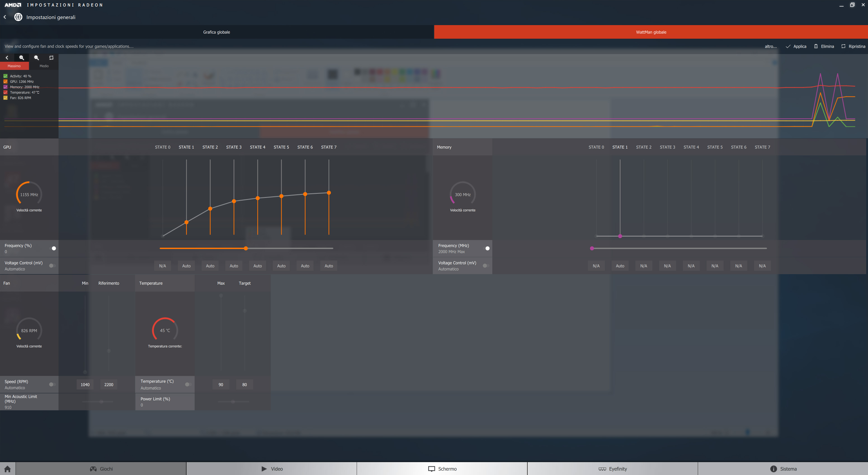Viewport: 868px width, 475px height.
Task: Click the AMD logo in the title bar
Action: 13,5
